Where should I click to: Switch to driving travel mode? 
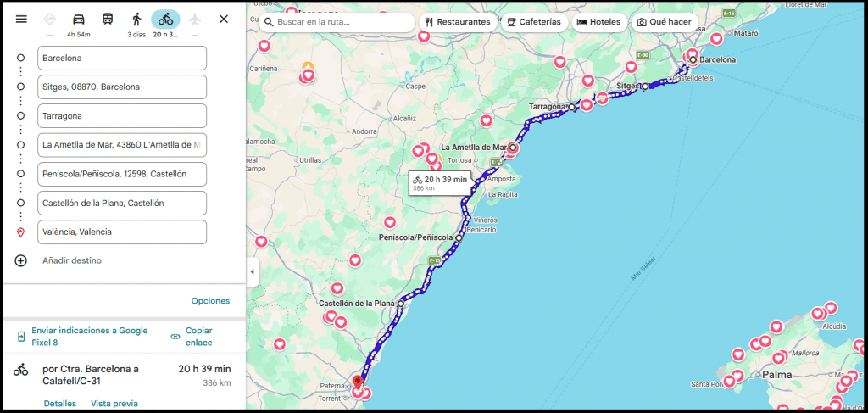click(78, 19)
